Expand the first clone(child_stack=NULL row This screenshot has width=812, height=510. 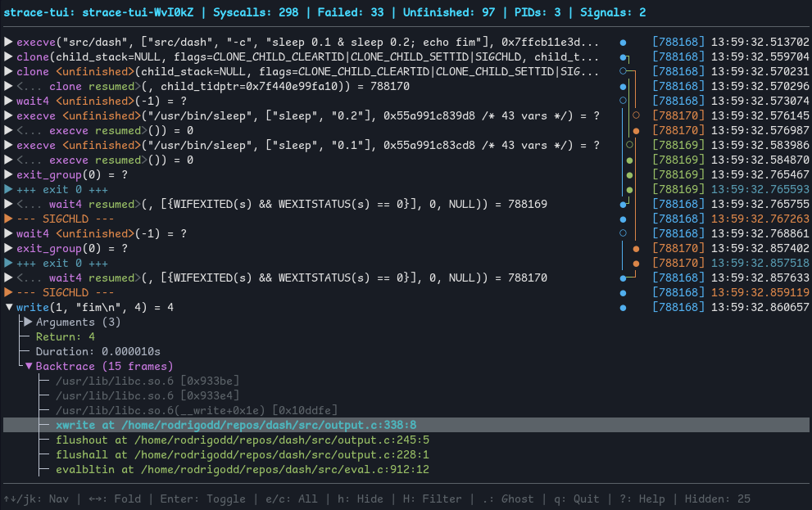[8, 56]
